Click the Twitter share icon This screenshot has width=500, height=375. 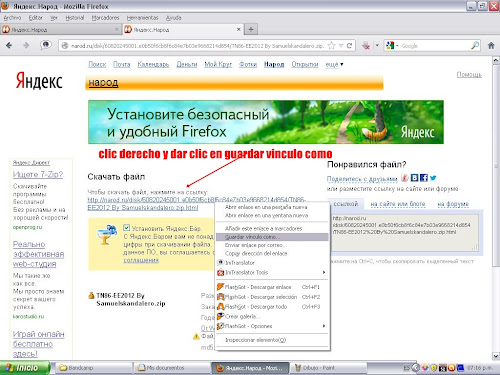pos(433,178)
